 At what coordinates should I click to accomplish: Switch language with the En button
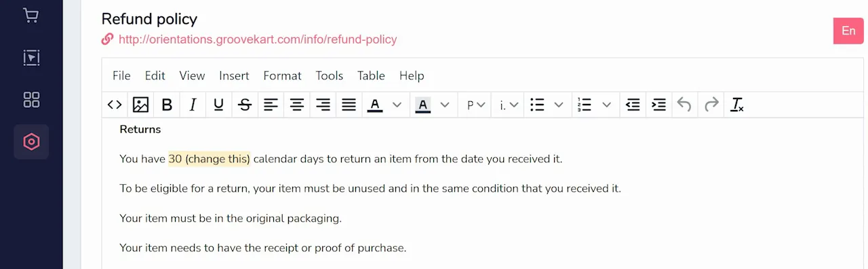click(x=848, y=31)
